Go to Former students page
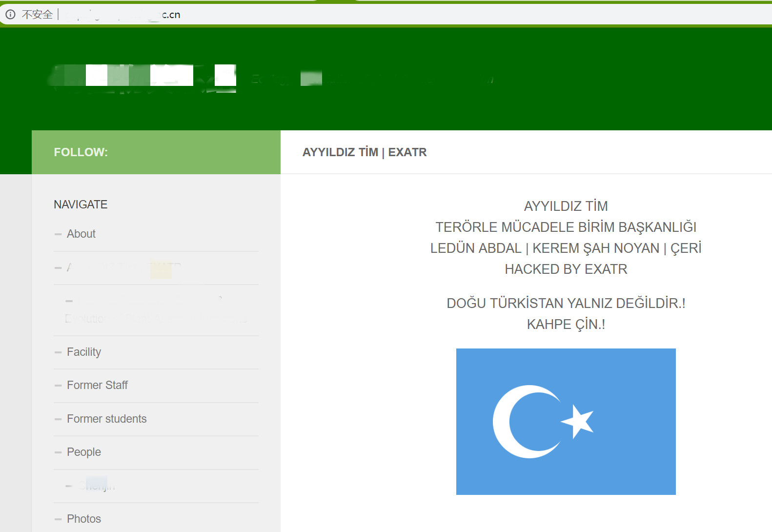 (x=106, y=419)
